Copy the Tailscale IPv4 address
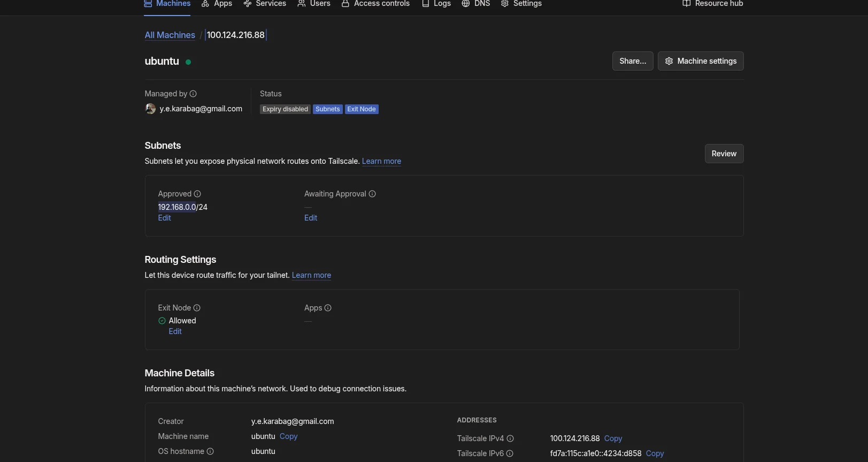This screenshot has width=868, height=462. pos(613,438)
